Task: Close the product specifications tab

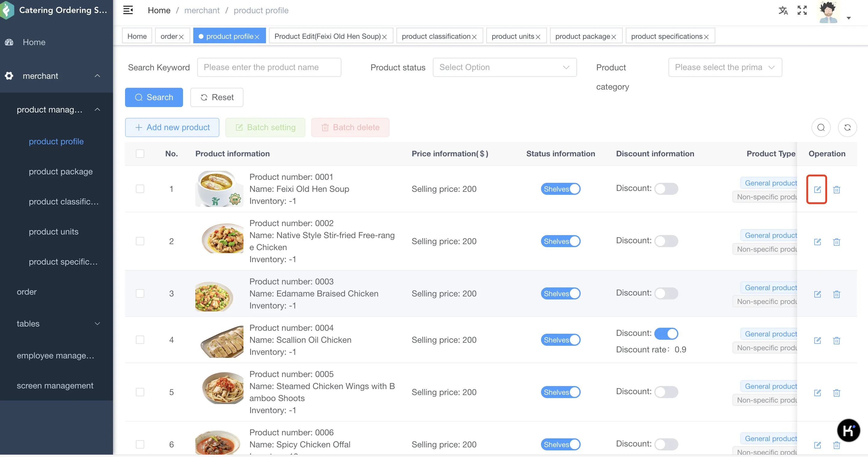Action: coord(706,37)
